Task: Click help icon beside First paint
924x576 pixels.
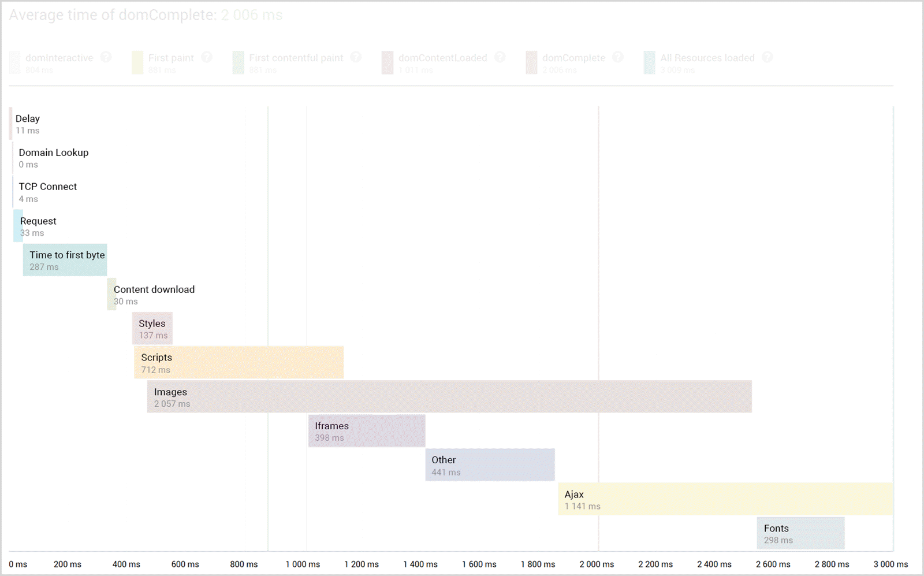Action: coord(207,57)
